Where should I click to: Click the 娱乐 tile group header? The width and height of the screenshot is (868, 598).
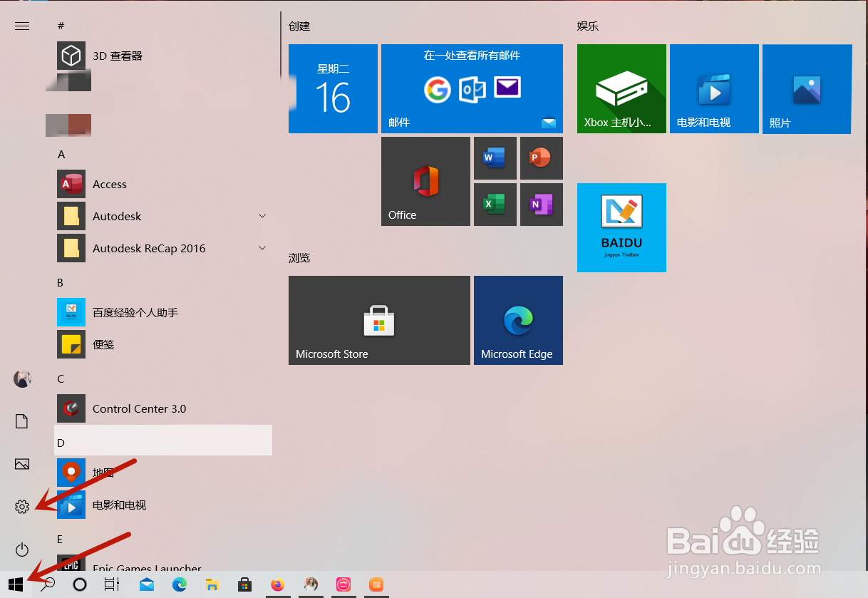pyautogui.click(x=588, y=26)
